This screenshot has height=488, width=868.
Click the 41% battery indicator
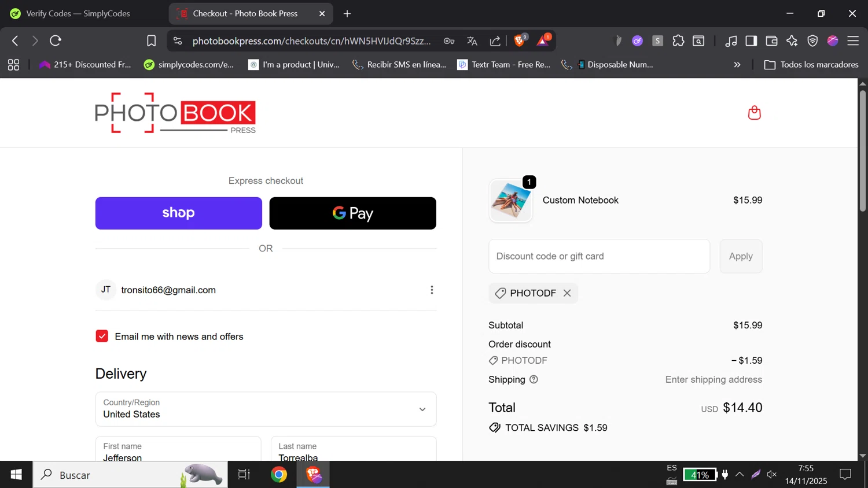(x=700, y=475)
